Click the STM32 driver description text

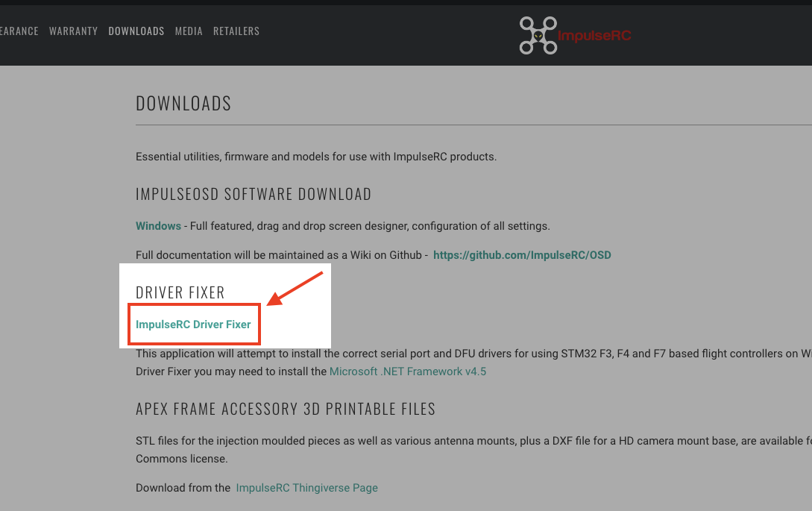point(473,363)
